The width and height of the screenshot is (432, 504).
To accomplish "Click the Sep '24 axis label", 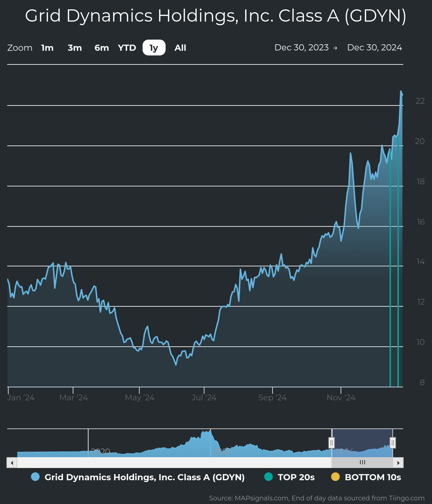I will pos(273,397).
